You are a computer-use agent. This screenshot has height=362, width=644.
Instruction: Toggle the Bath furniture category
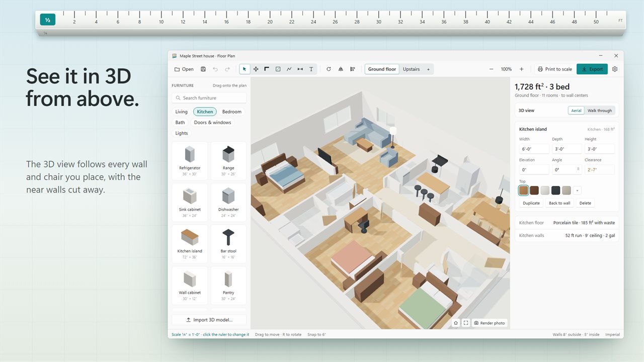180,123
